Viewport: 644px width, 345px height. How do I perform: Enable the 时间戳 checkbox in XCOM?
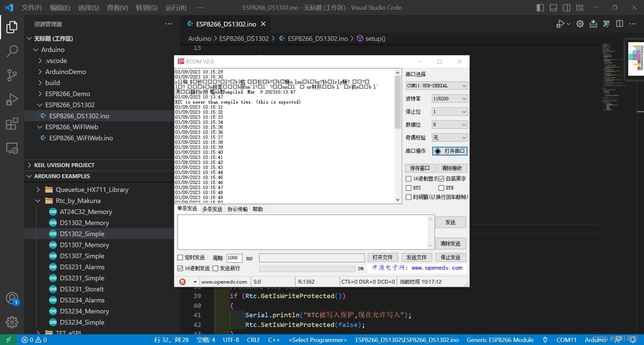click(409, 197)
